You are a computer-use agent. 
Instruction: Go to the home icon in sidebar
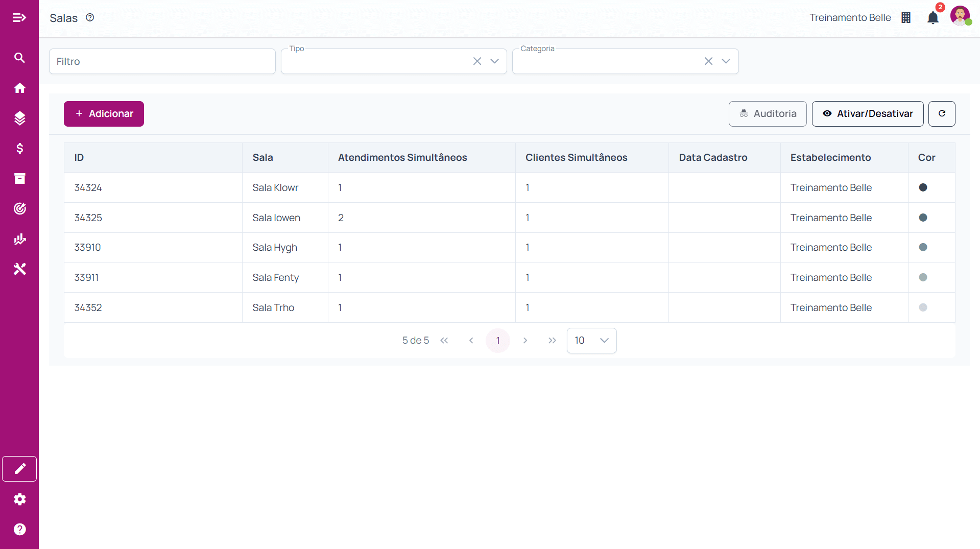pos(19,88)
